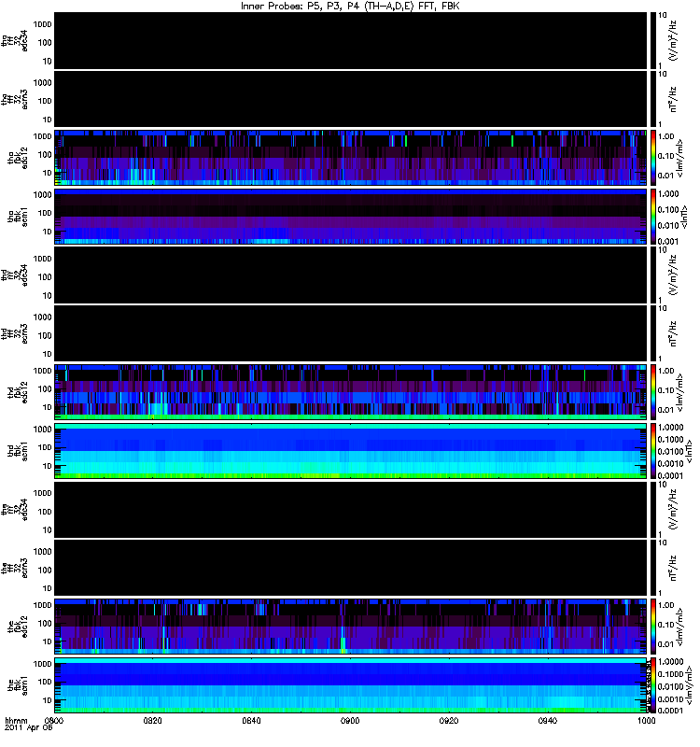Click '1000' frequency tick of tha fbk edc12
The image size is (700, 747).
[x=42, y=136]
